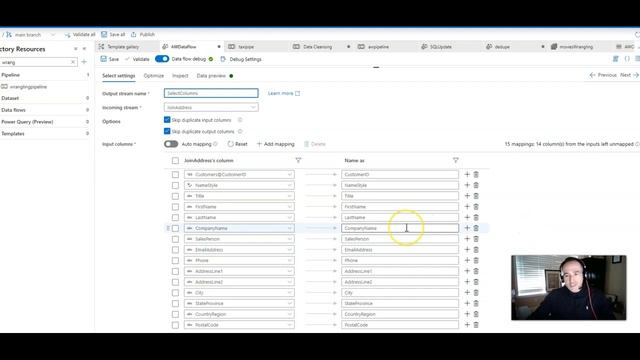The width and height of the screenshot is (640, 360).
Task: Delete the City mapping row
Action: pyautogui.click(x=476, y=293)
